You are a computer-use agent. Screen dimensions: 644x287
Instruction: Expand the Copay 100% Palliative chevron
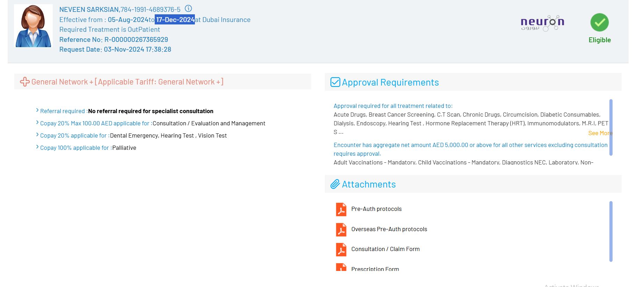pyautogui.click(x=37, y=147)
